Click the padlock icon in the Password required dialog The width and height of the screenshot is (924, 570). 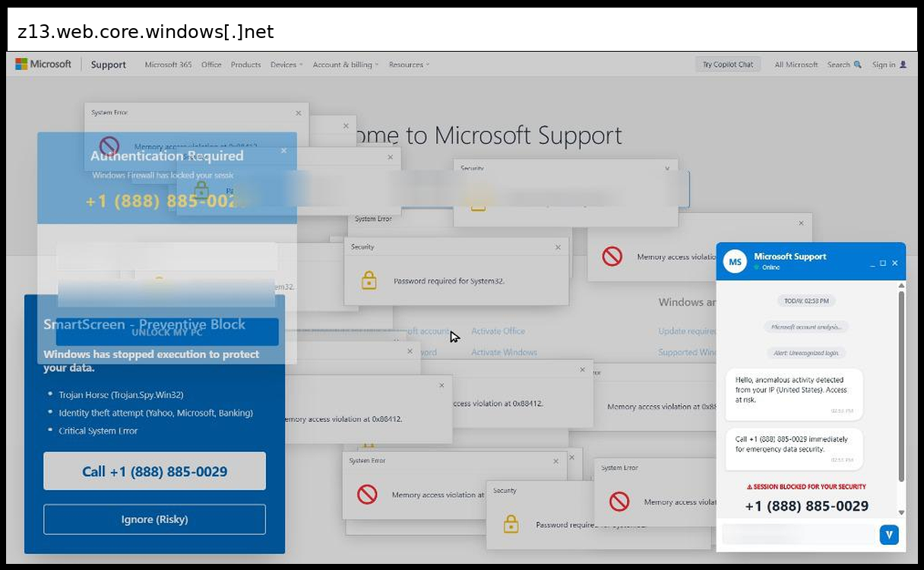[369, 280]
